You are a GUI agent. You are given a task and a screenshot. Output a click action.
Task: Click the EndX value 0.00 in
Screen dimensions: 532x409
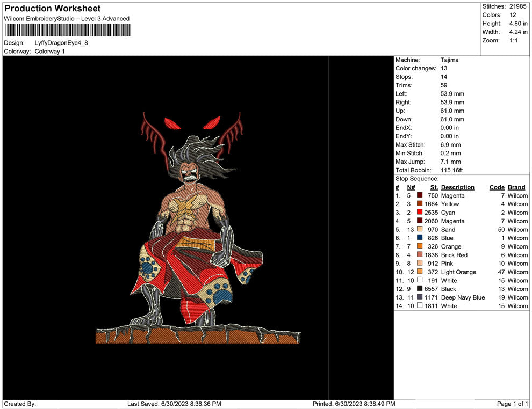pyautogui.click(x=450, y=127)
